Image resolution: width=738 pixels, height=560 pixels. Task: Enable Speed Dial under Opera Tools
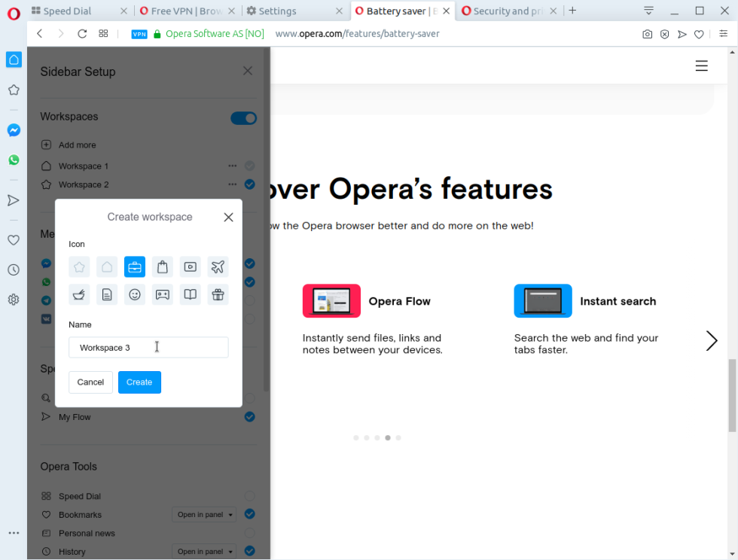click(249, 495)
